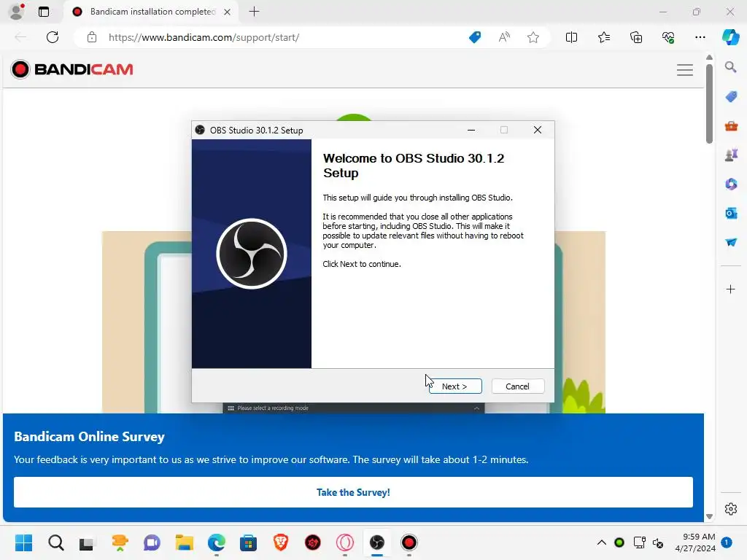Open split screen icon

click(x=571, y=37)
